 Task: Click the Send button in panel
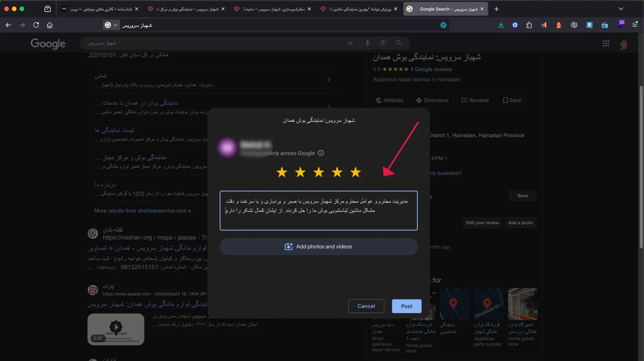tap(522, 196)
